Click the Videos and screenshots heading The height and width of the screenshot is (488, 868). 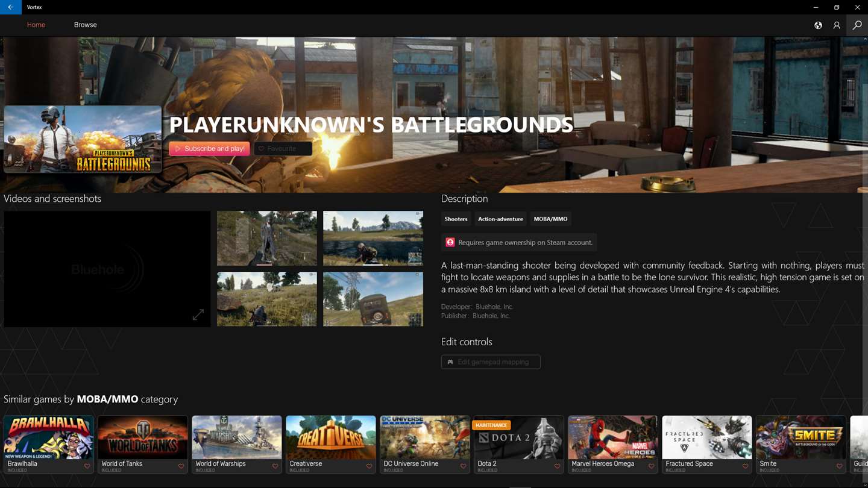click(x=52, y=198)
